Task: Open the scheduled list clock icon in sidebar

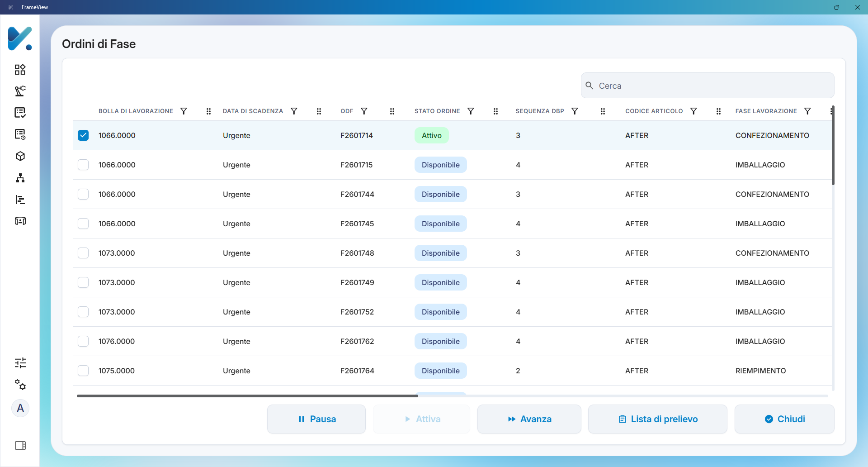Action: click(20, 134)
